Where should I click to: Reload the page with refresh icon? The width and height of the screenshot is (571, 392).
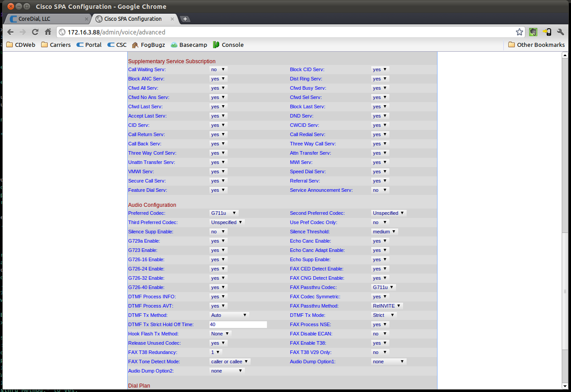coord(35,32)
